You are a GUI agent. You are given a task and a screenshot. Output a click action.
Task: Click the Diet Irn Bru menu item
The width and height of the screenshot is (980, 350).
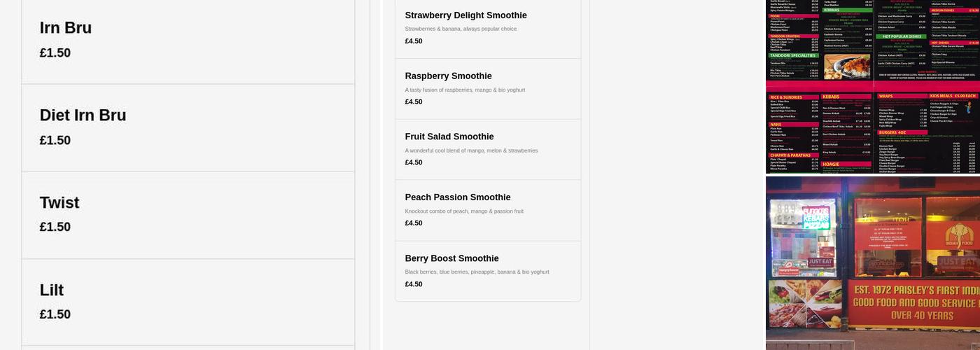[83, 115]
